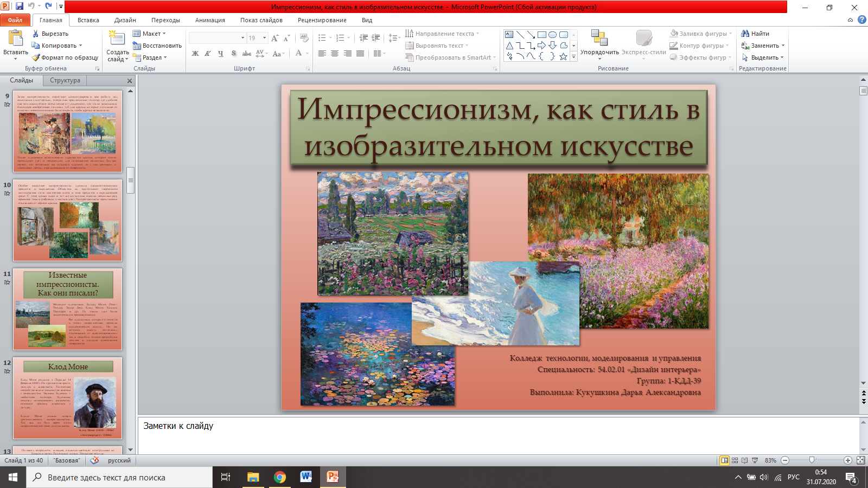The height and width of the screenshot is (488, 868).
Task: Switch to the Transitions (Переходы) tab
Action: [165, 20]
